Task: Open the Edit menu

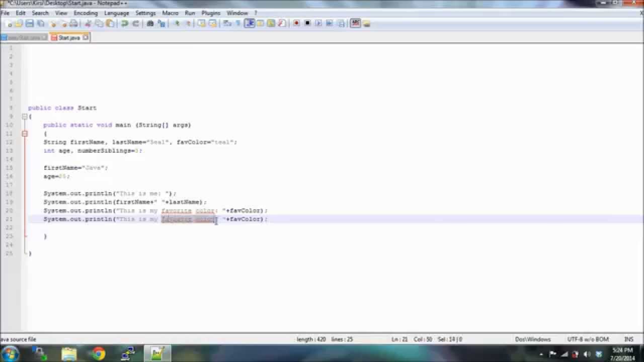Action: [x=21, y=13]
